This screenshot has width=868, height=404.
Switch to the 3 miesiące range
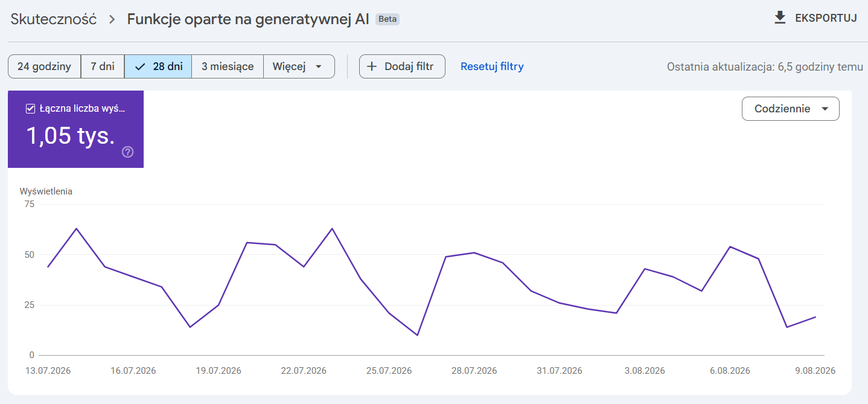(228, 66)
